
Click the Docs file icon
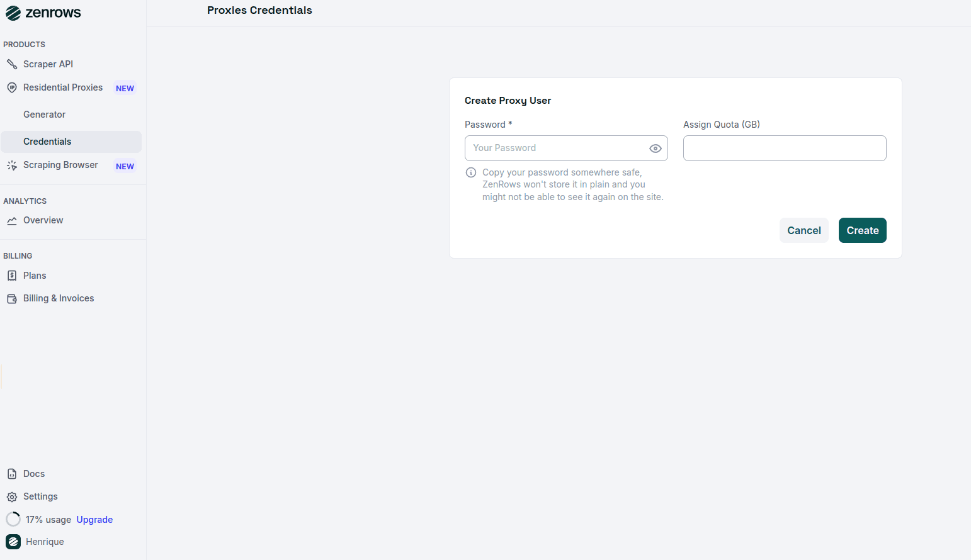pyautogui.click(x=12, y=474)
